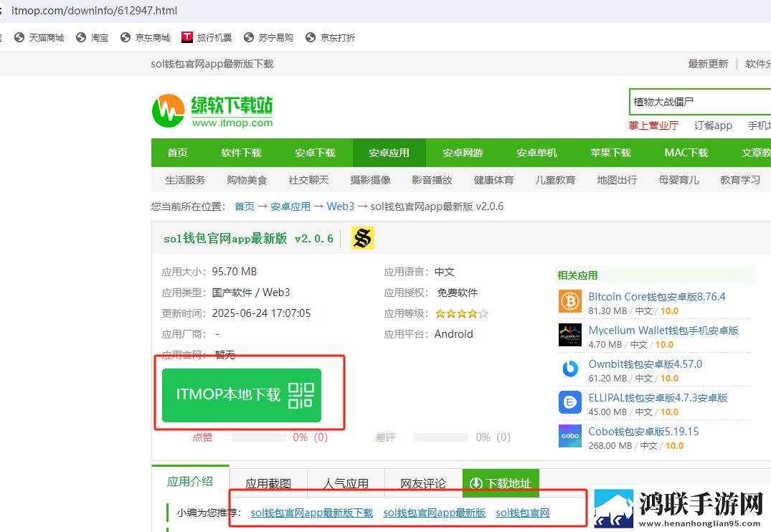The width and height of the screenshot is (771, 532).
Task: Click the 安卓应用 breadcrumb link
Action: [290, 206]
